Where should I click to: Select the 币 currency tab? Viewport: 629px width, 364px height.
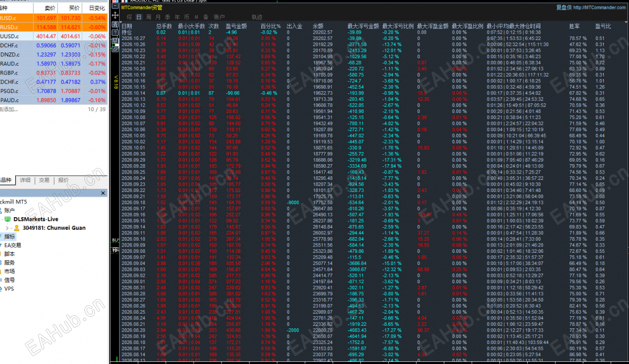187,17
